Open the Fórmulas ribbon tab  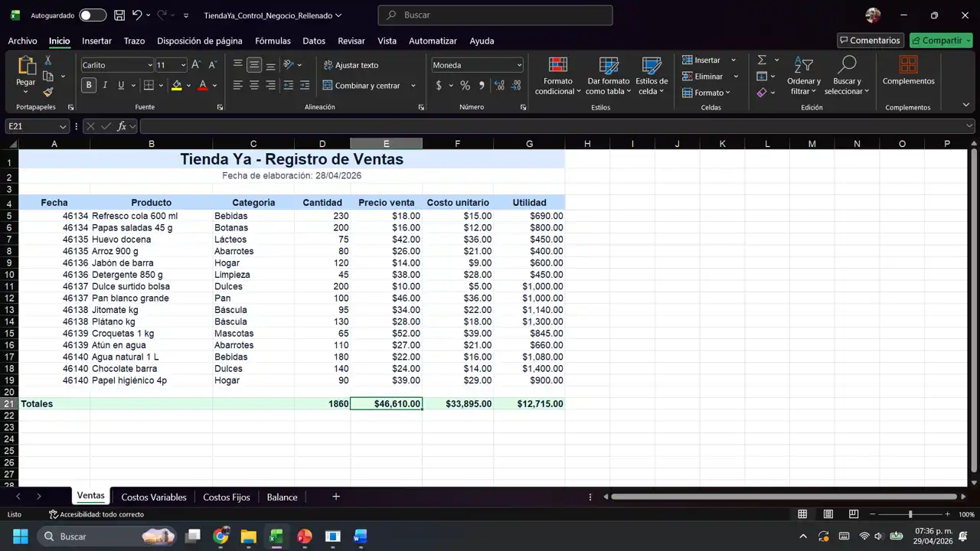point(273,41)
